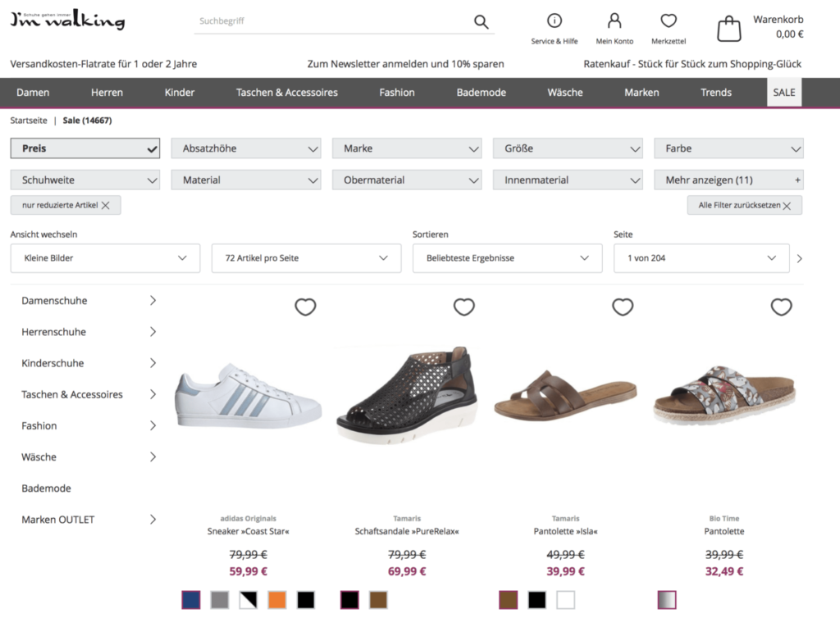Image resolution: width=840 pixels, height=641 pixels.
Task: Click the Service & Hilfe info icon
Action: coord(555,21)
